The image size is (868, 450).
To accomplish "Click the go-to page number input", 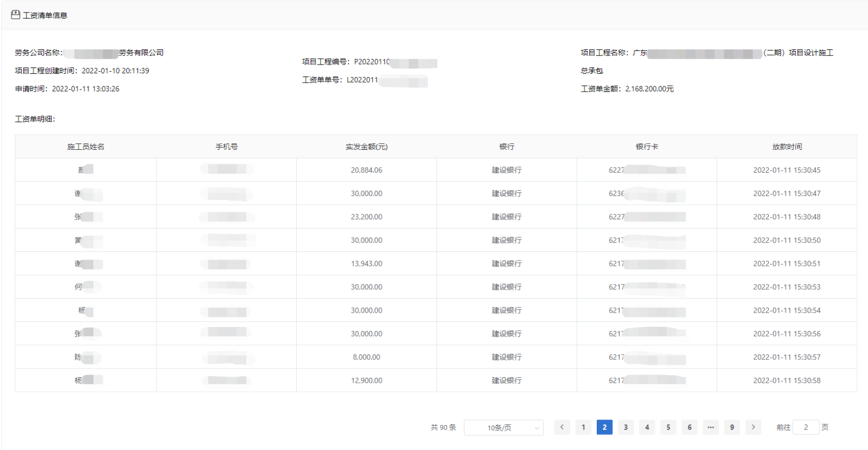I will (806, 427).
